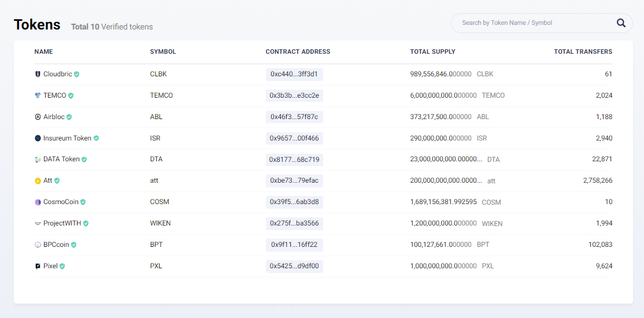
Task: Click the Insureum Token logo icon
Action: [x=38, y=138]
